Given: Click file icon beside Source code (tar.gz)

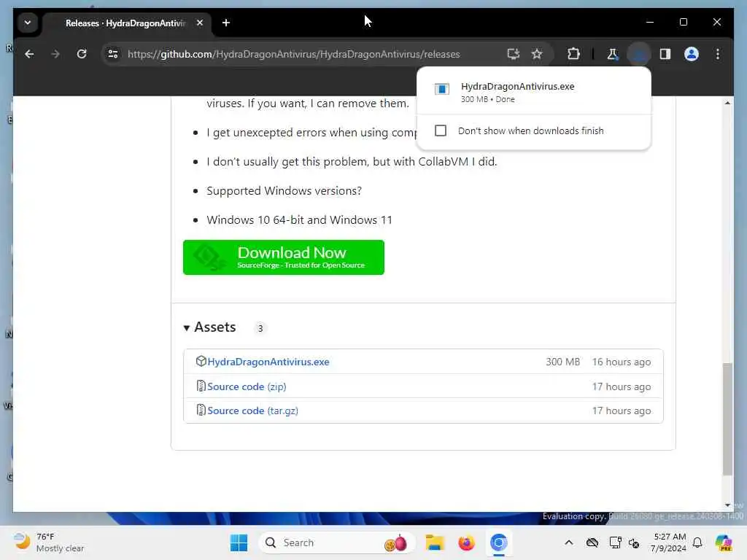Looking at the screenshot, I should pyautogui.click(x=201, y=410).
